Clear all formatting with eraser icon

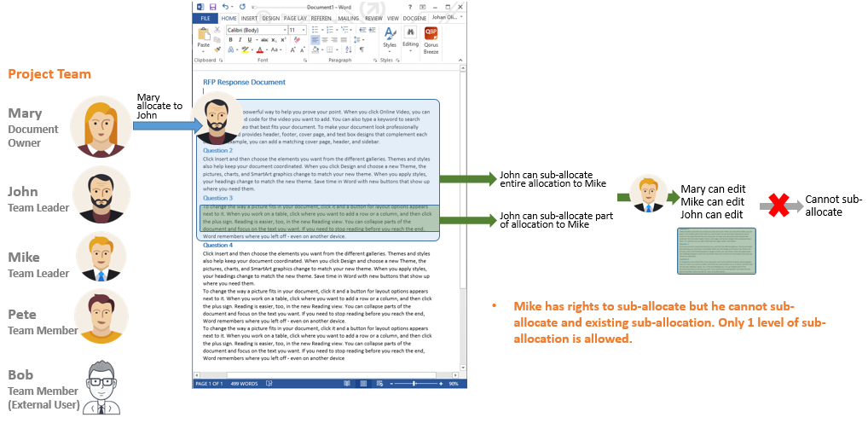click(298, 40)
